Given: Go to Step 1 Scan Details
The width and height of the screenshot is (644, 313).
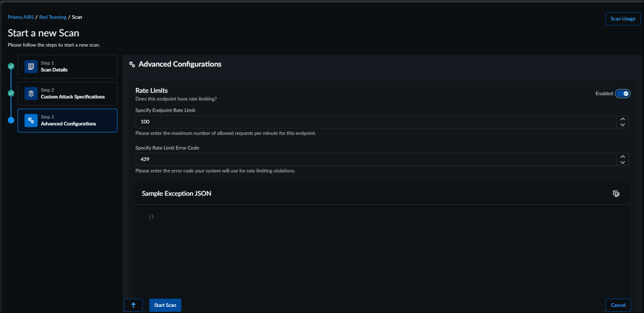Looking at the screenshot, I should pyautogui.click(x=68, y=67).
